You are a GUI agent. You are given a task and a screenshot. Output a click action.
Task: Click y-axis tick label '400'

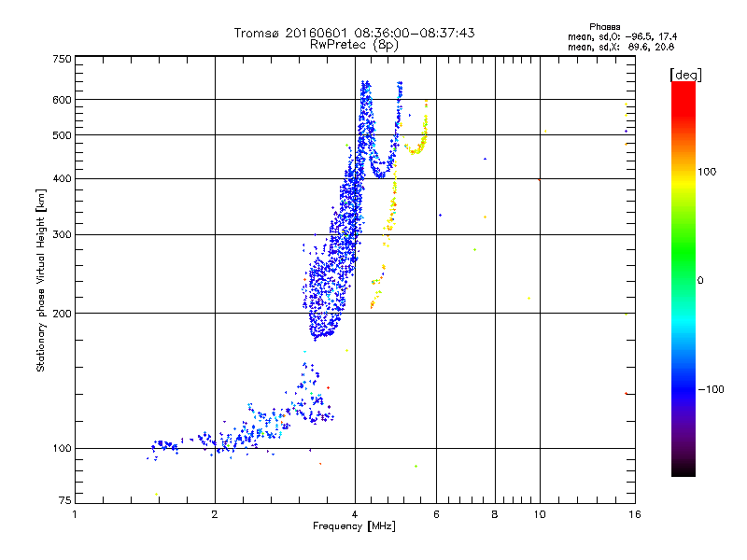[x=62, y=178]
